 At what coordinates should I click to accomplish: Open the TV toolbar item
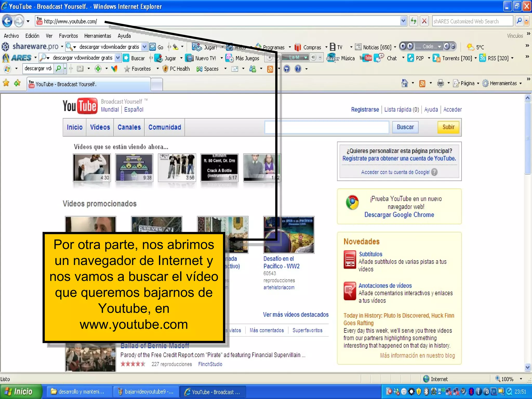[x=336, y=47]
